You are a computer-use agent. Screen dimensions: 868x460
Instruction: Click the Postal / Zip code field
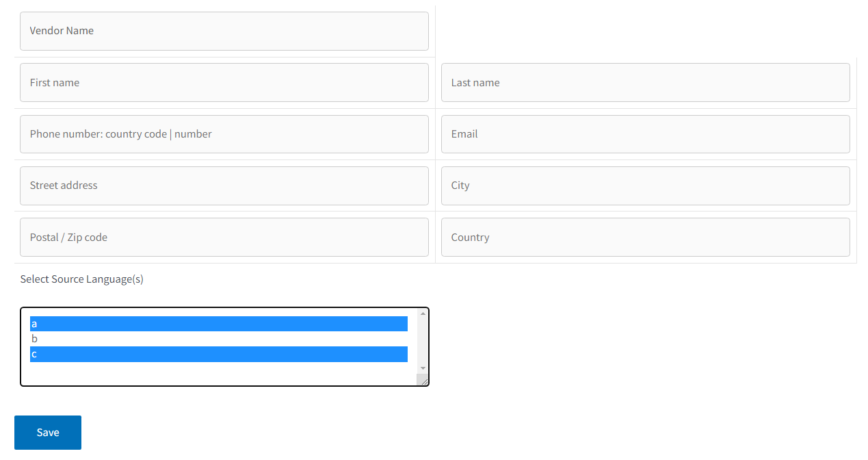[x=224, y=237]
